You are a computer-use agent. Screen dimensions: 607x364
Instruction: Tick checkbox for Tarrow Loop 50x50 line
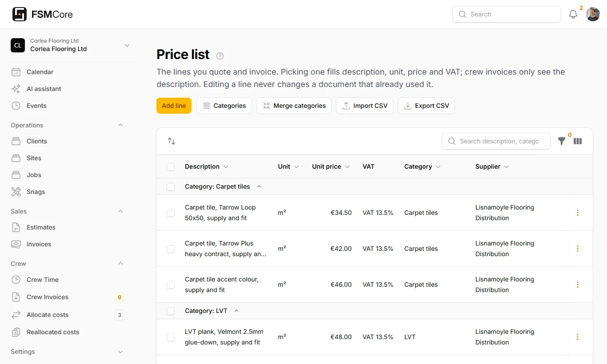171,213
